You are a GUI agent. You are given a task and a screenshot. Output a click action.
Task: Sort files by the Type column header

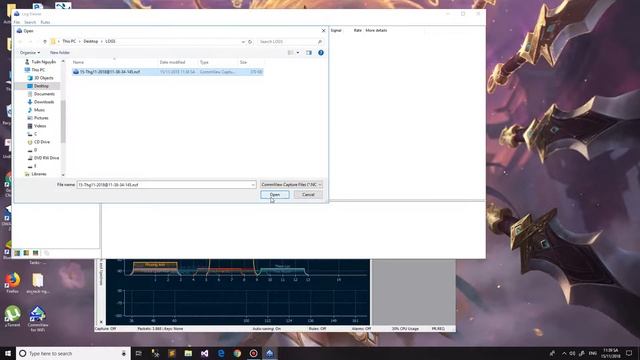[218, 62]
